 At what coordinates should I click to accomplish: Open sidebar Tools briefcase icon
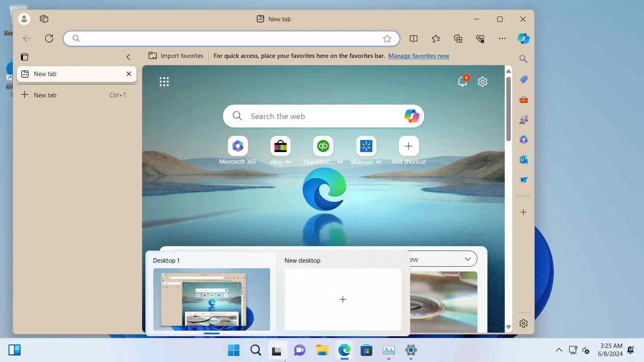[x=523, y=99]
